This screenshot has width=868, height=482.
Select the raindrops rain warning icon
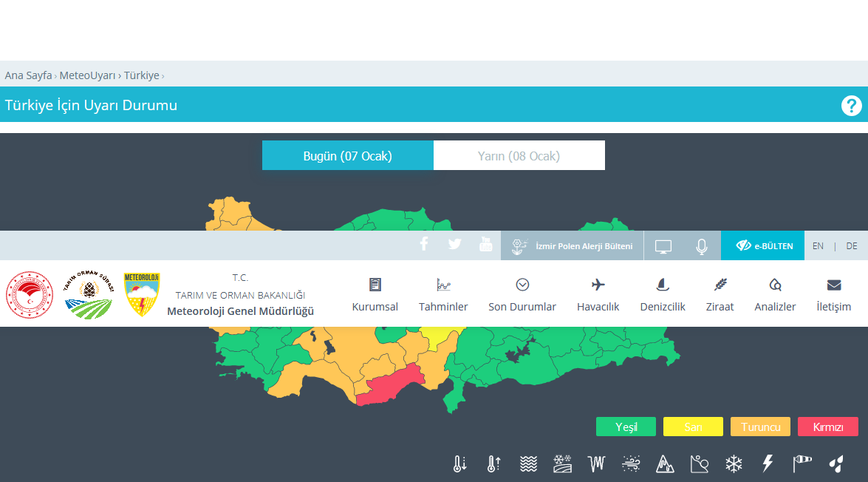[x=836, y=464]
